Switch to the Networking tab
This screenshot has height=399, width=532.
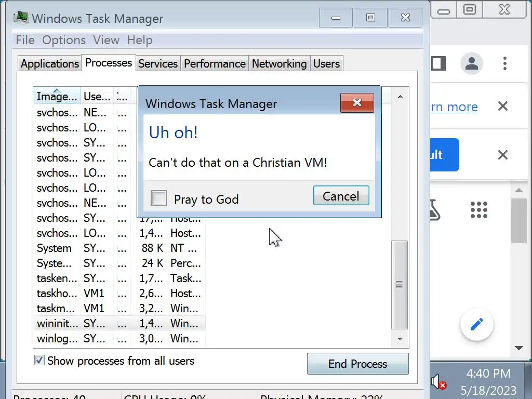[279, 63]
